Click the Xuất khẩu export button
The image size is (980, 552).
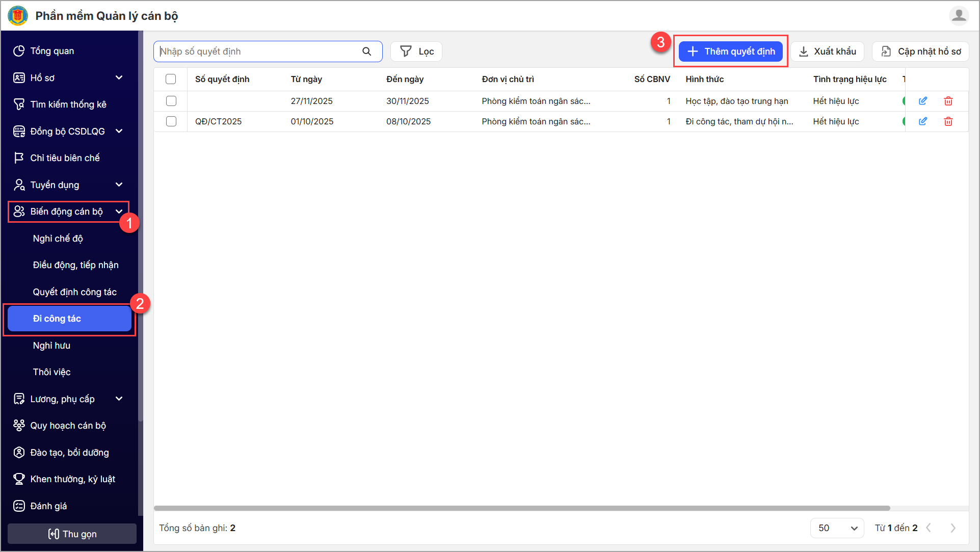tap(827, 51)
